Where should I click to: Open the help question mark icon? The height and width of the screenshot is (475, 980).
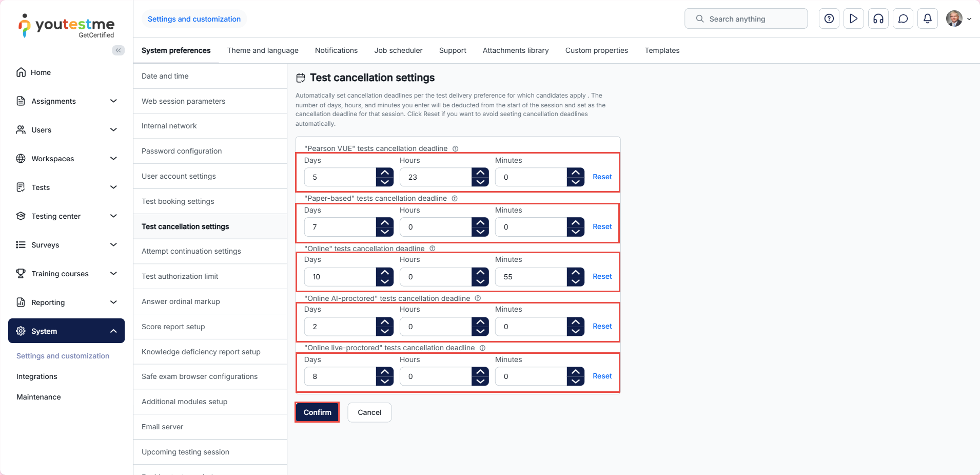[x=829, y=19]
